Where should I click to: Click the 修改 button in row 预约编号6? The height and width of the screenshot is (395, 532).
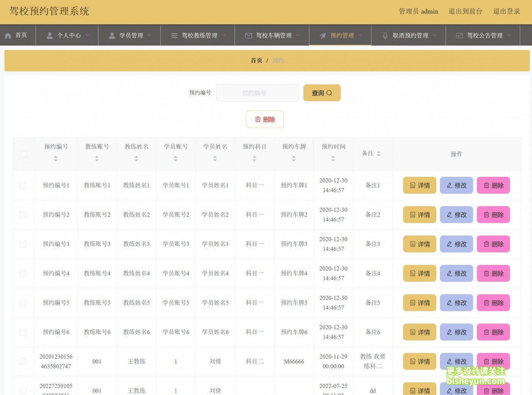456,332
